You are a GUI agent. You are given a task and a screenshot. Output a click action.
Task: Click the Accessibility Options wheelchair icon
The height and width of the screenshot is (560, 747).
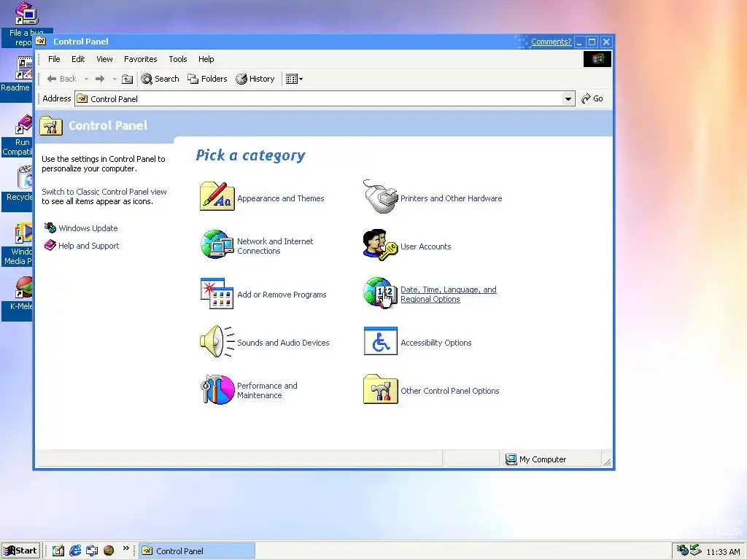380,341
